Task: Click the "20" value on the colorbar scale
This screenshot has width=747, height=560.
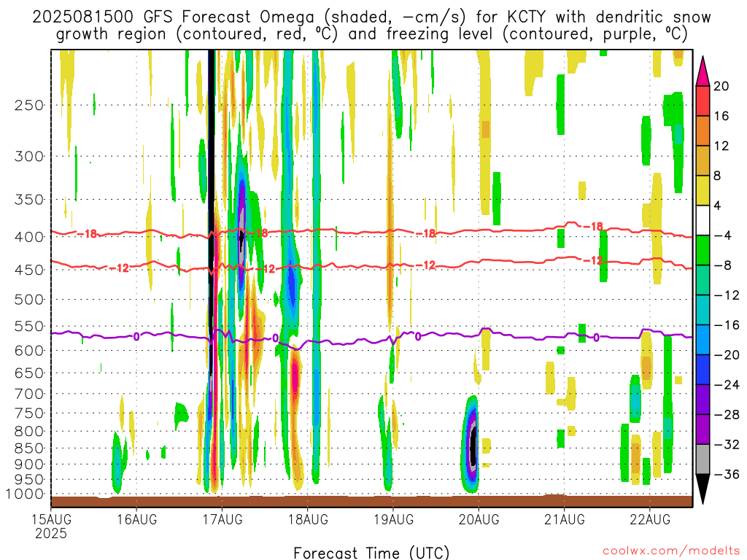Action: coord(721,86)
